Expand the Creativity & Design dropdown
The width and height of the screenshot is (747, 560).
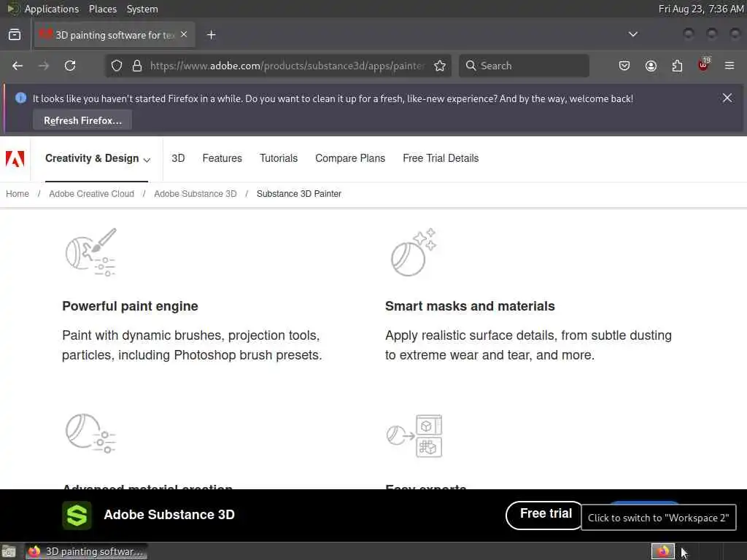(98, 158)
